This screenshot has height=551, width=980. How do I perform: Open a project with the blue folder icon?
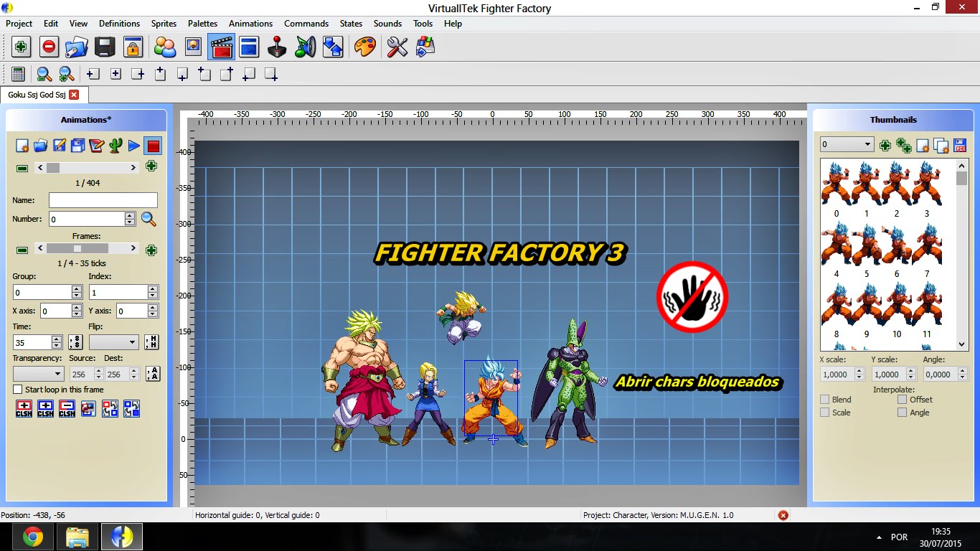point(76,47)
